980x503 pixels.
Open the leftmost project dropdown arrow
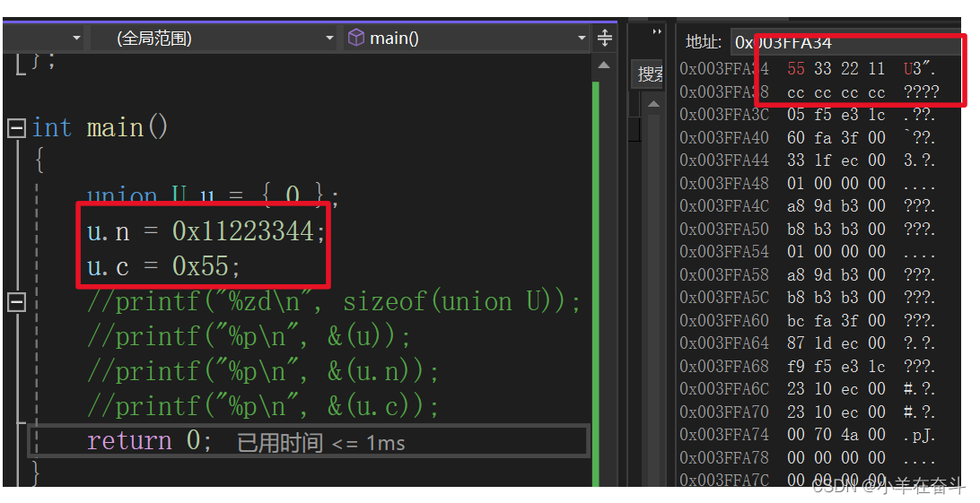tap(76, 38)
